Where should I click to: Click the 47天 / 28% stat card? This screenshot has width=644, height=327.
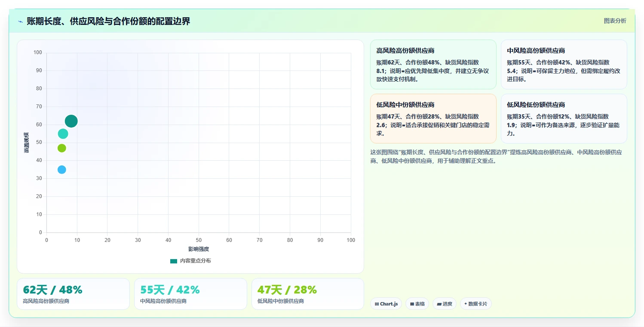coord(308,294)
